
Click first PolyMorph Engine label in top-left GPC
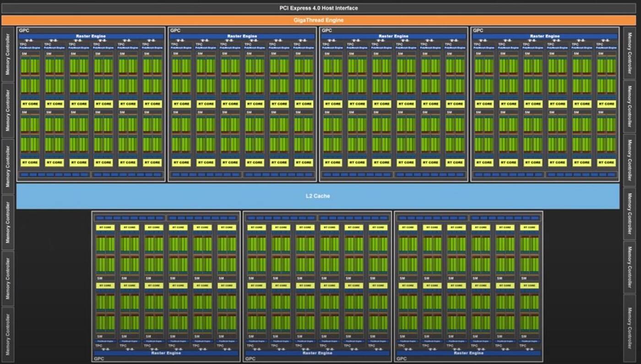click(x=30, y=48)
